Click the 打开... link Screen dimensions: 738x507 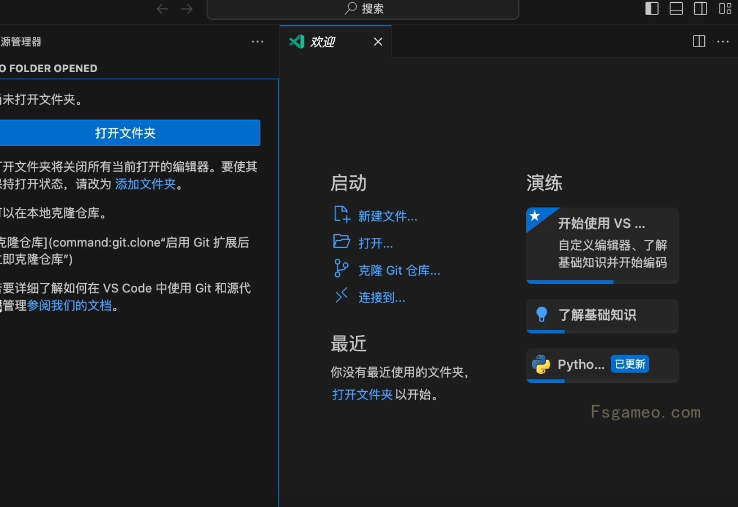click(x=376, y=243)
